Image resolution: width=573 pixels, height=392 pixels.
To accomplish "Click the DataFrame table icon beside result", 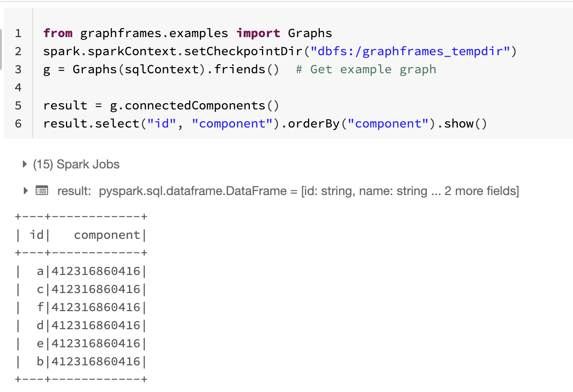I will 42,190.
